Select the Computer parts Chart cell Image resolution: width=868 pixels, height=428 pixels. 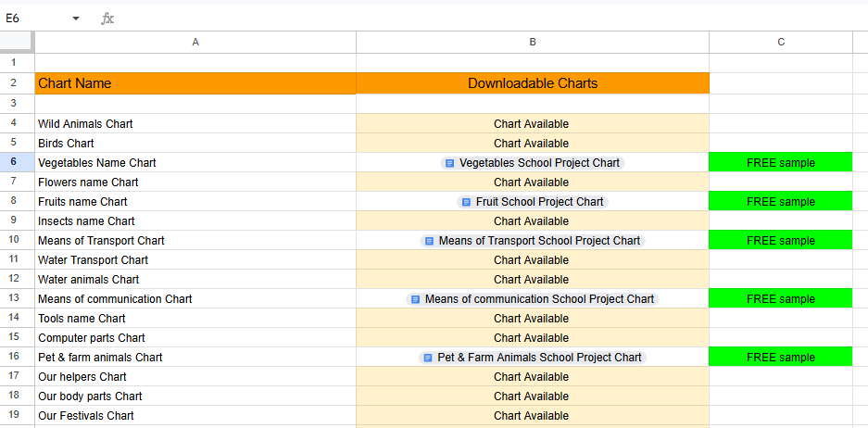click(x=195, y=338)
